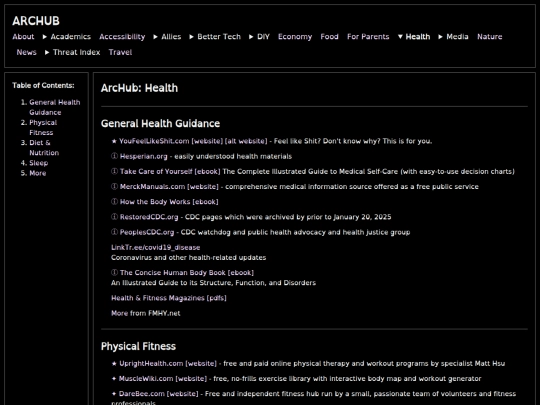Open the PeoplesCDC.org link
The height and width of the screenshot is (405, 540).
pos(147,232)
